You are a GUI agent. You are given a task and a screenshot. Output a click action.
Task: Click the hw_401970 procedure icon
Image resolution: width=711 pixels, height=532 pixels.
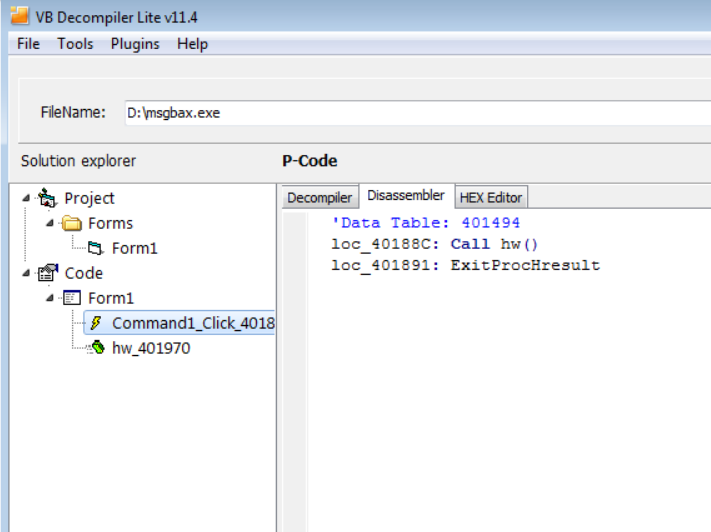[97, 348]
